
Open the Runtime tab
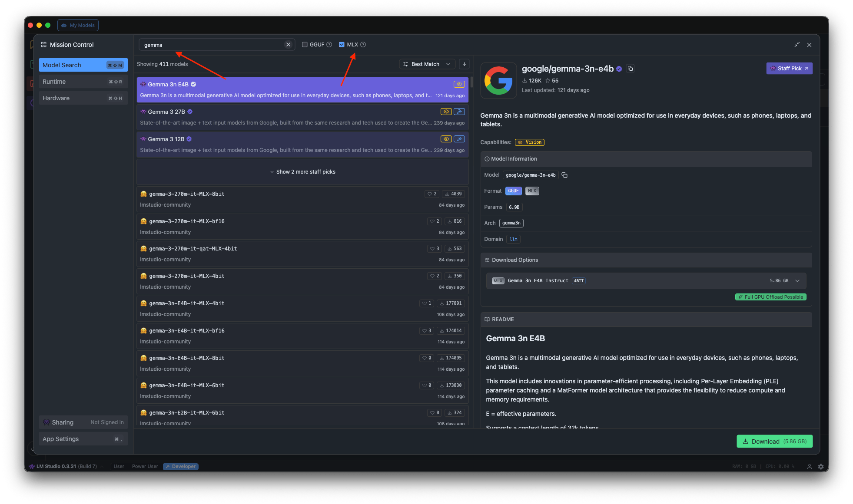83,82
